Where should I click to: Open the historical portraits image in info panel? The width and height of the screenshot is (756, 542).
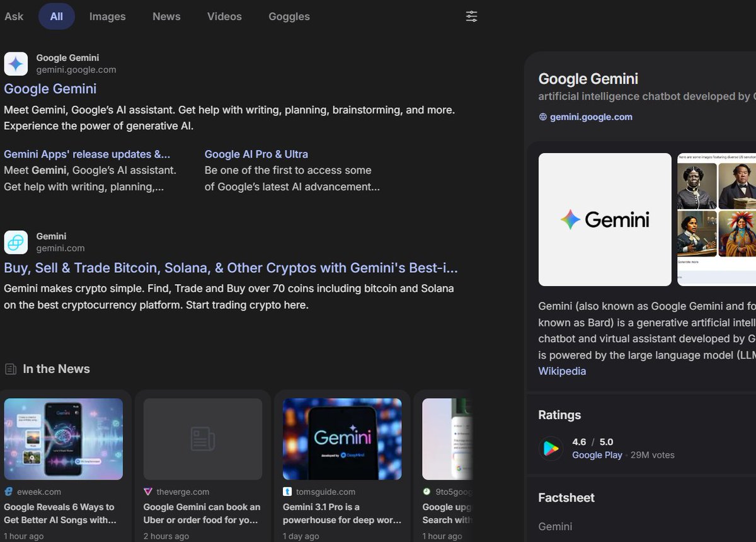[x=716, y=219]
